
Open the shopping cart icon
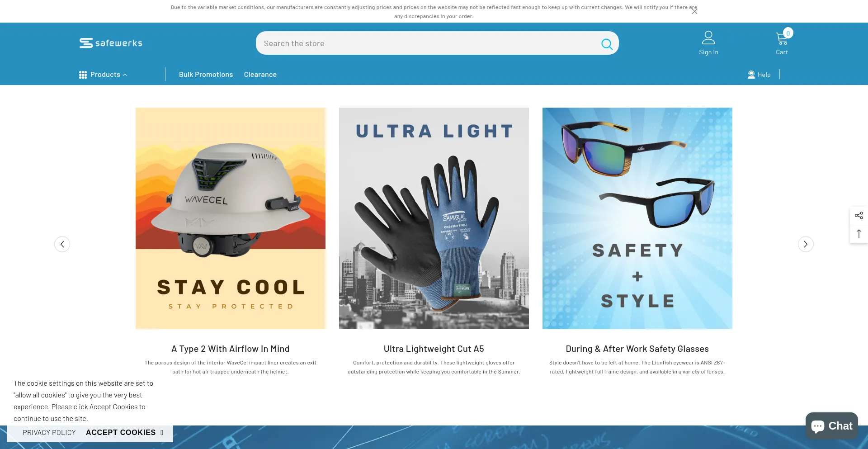[782, 39]
